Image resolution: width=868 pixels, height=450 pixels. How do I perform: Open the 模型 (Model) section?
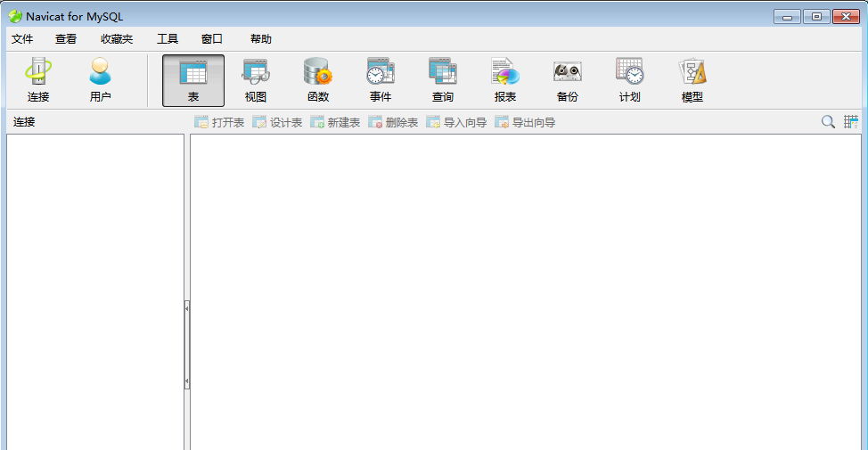point(692,80)
